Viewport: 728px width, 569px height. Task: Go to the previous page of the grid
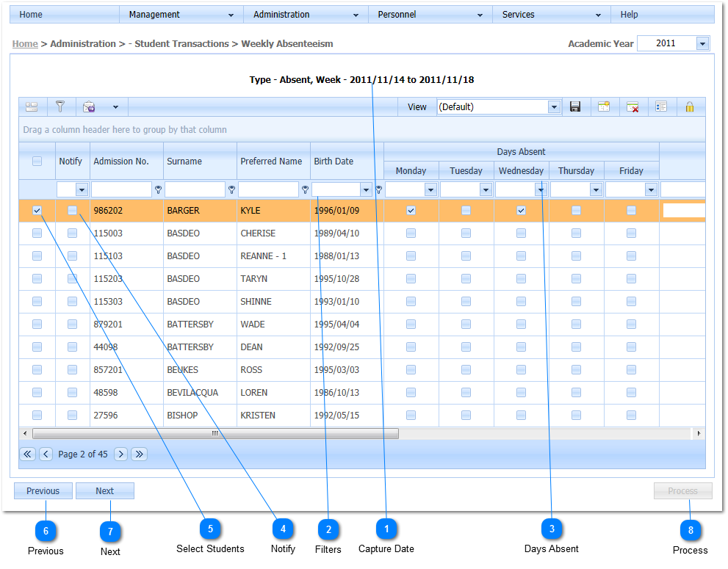[x=46, y=454]
